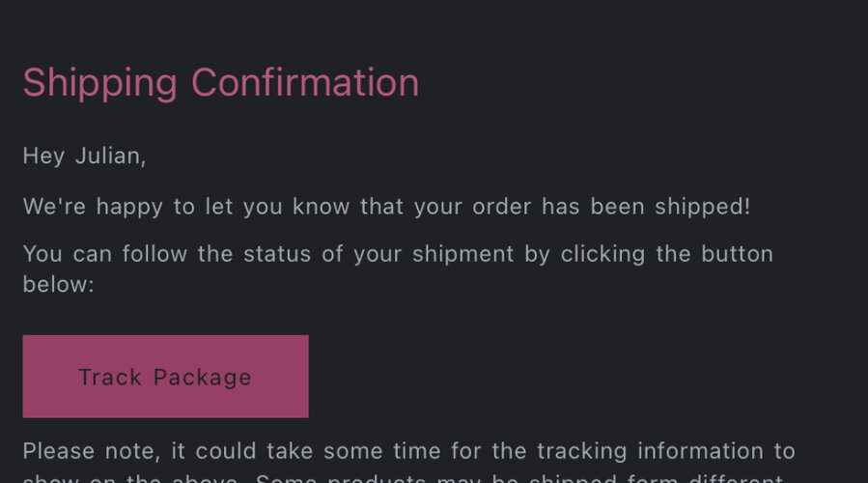868x483 pixels.
Task: Click the Shipping Confirmation heading
Action: (221, 83)
